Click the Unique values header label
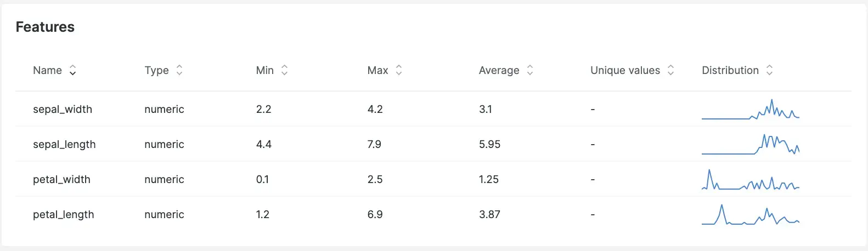The width and height of the screenshot is (868, 251). (x=625, y=70)
